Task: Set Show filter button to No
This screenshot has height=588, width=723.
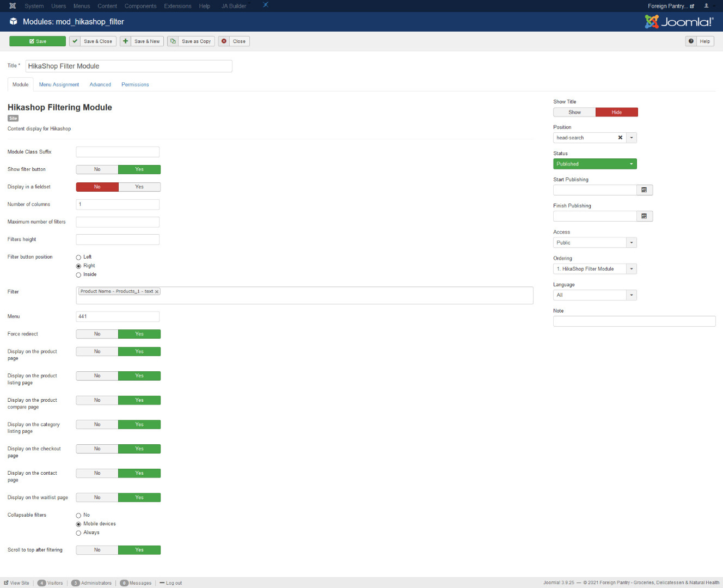Action: pyautogui.click(x=97, y=169)
